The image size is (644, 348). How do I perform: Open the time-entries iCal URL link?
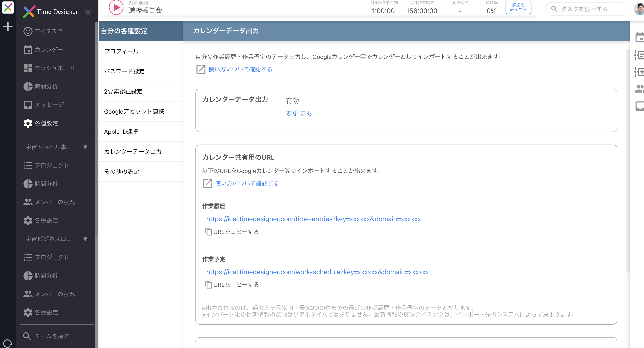coord(313,219)
